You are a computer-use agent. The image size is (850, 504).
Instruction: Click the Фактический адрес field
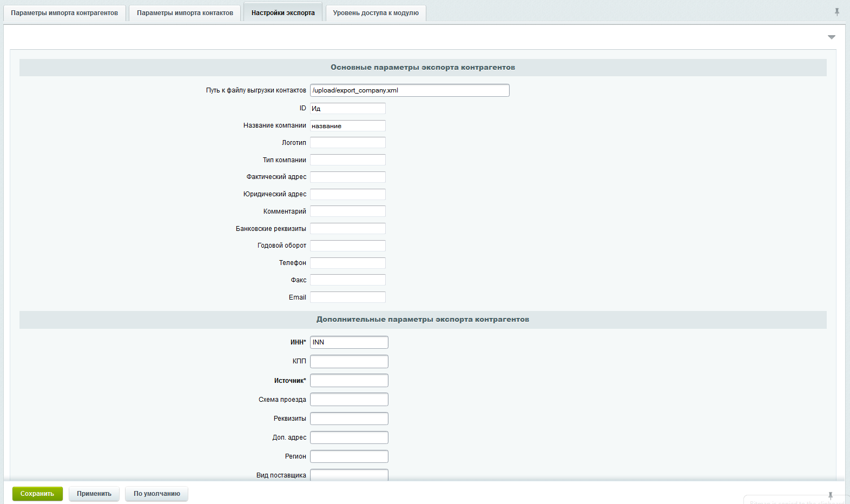(x=348, y=177)
